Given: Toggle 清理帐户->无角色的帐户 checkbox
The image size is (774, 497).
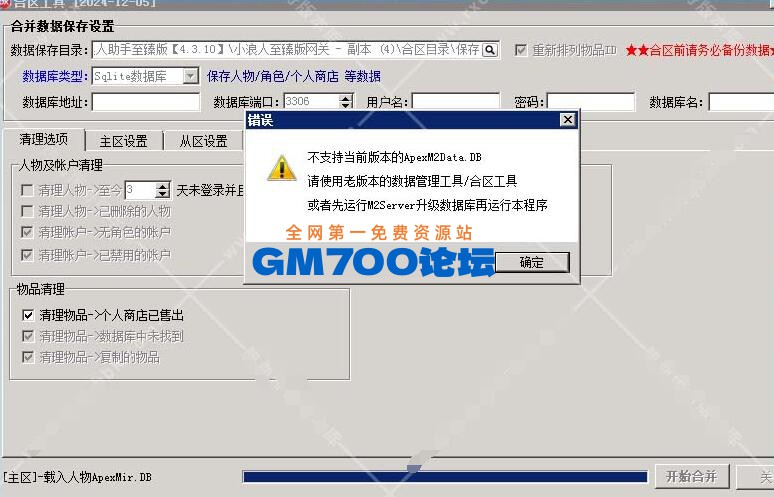Looking at the screenshot, I should [28, 233].
